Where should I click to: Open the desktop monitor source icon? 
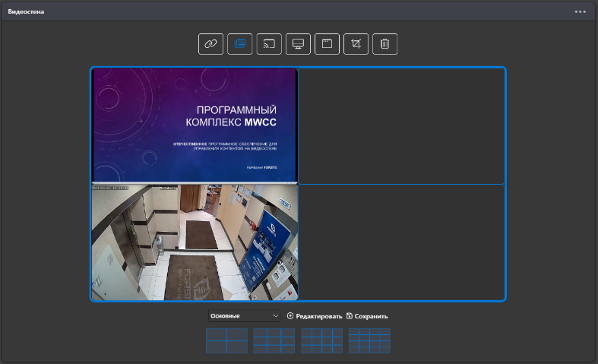[x=298, y=44]
